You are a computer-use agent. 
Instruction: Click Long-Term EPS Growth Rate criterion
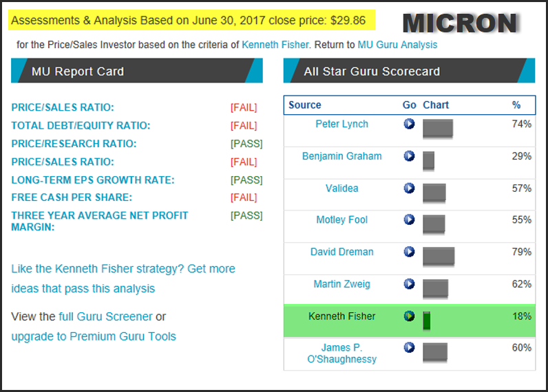point(93,180)
